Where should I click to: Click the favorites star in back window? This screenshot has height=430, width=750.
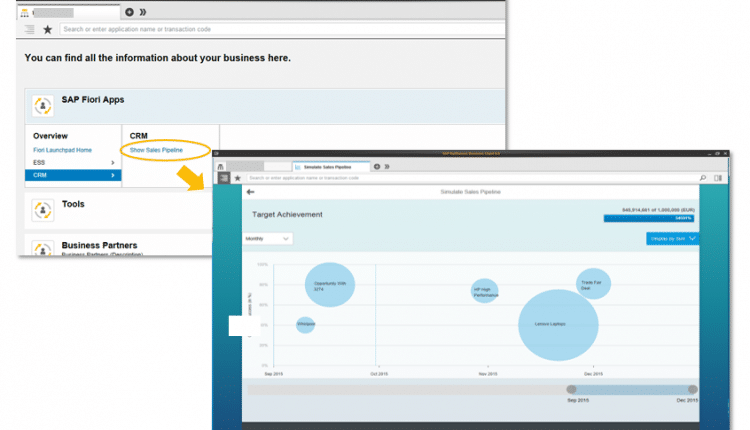47,30
